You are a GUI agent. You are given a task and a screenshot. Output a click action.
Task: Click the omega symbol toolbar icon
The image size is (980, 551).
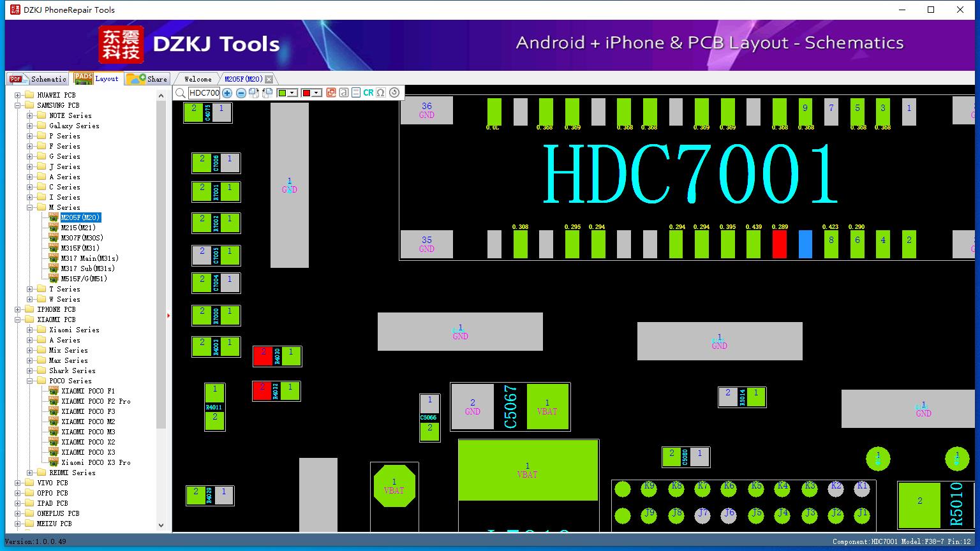click(381, 92)
